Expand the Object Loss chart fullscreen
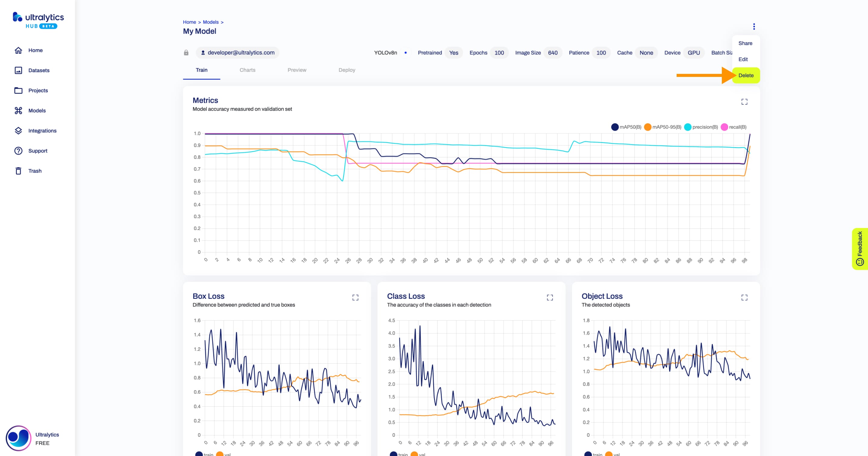The height and width of the screenshot is (456, 868). pyautogui.click(x=744, y=297)
